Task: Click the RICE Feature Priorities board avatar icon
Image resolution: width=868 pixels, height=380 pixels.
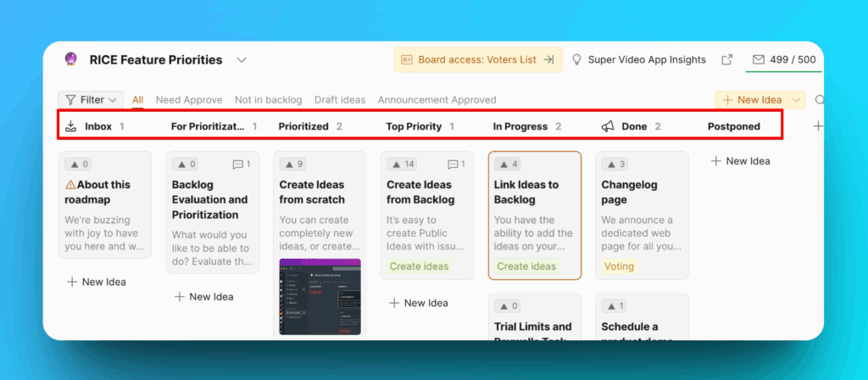Action: pos(71,59)
